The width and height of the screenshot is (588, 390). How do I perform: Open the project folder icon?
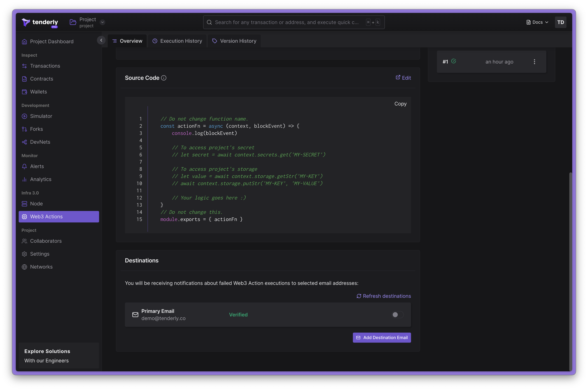(73, 22)
